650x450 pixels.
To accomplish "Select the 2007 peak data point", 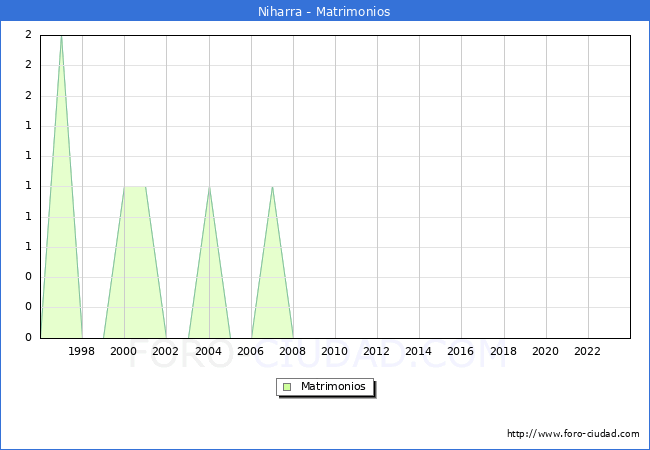I will pos(272,188).
